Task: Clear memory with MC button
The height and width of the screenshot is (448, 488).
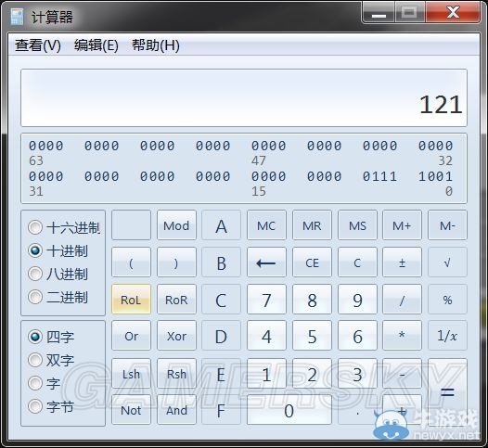Action: tap(266, 225)
